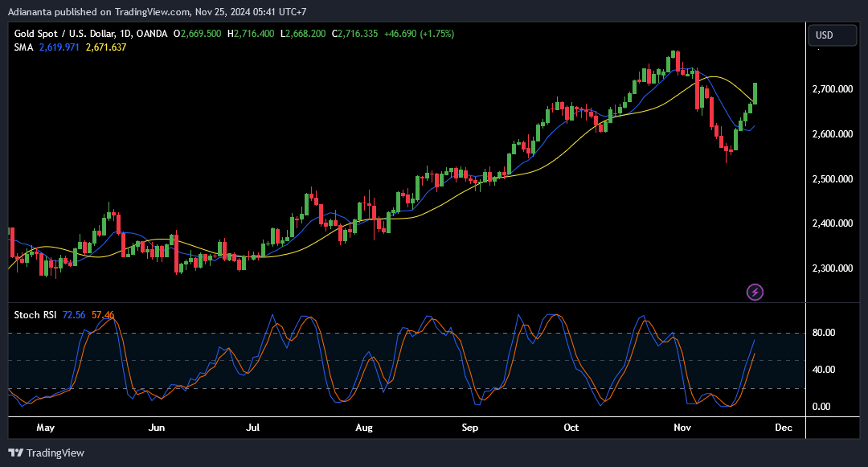868x467 pixels.
Task: Open the USD currency selector
Action: point(832,35)
